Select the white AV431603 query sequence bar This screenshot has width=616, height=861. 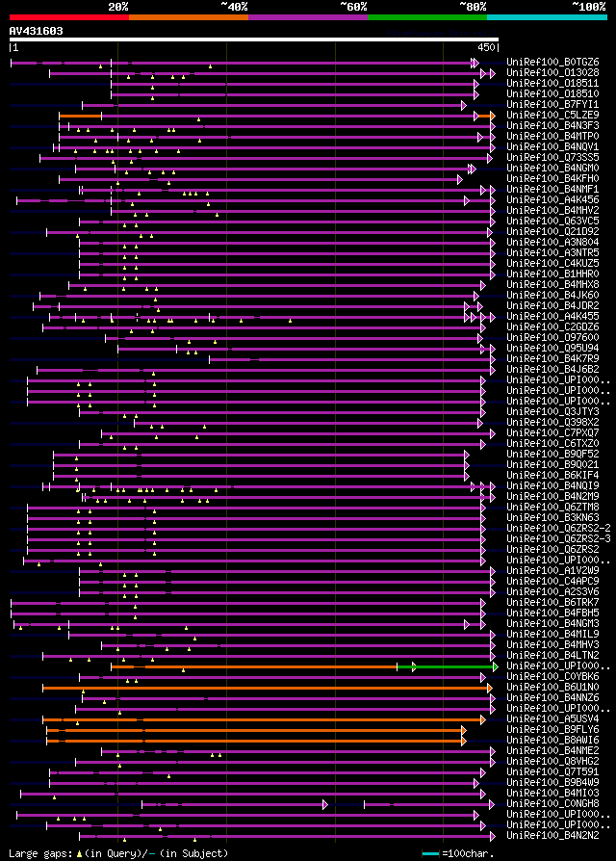click(254, 39)
